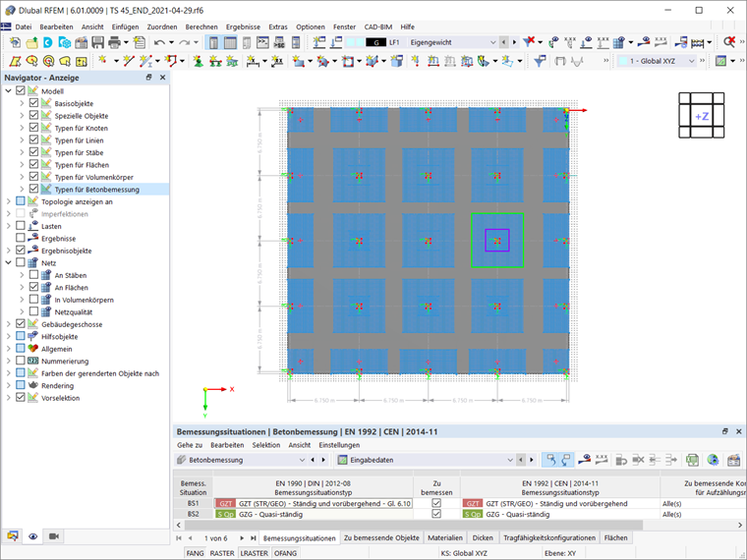
Task: Select the new line tool
Action: 129,61
